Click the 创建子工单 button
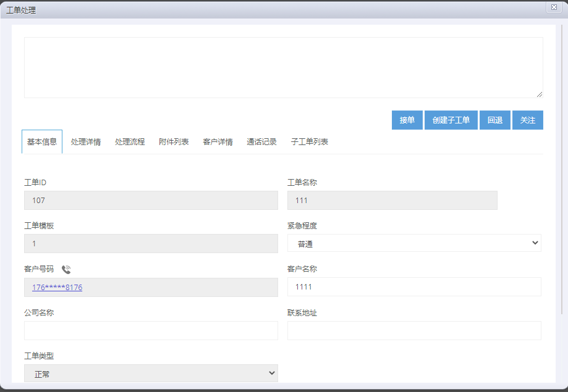 451,120
